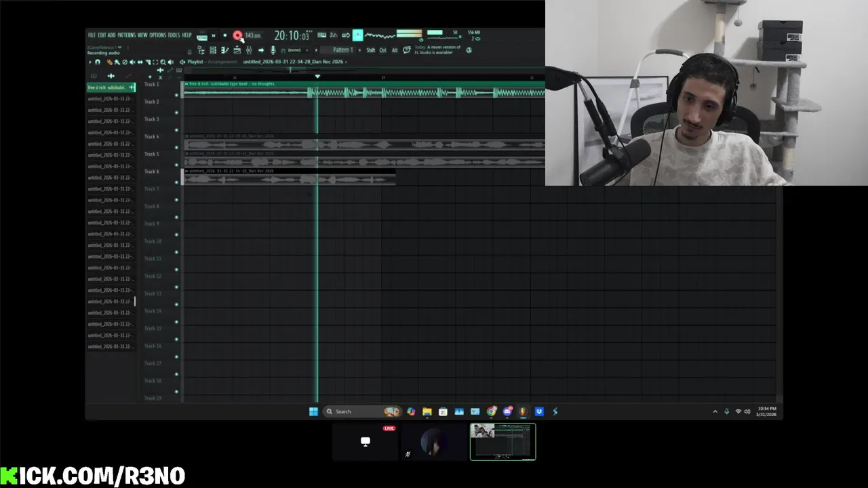Toggle mute dot on Track 5
The image size is (868, 488).
pos(177,165)
